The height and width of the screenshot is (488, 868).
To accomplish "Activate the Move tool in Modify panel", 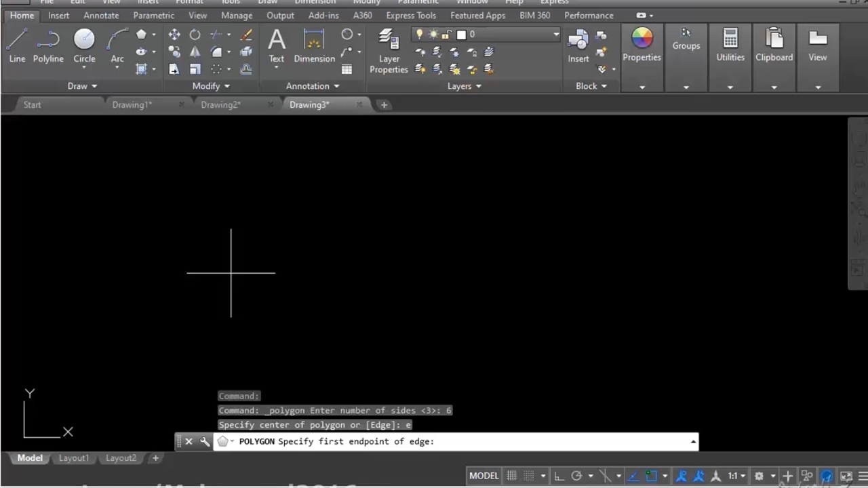I will (174, 35).
